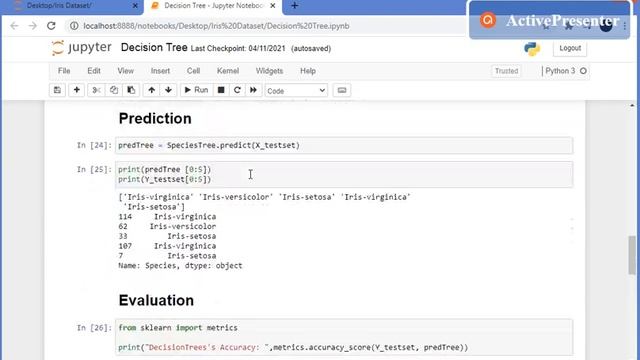Open the cell type Code dropdown

(x=296, y=91)
